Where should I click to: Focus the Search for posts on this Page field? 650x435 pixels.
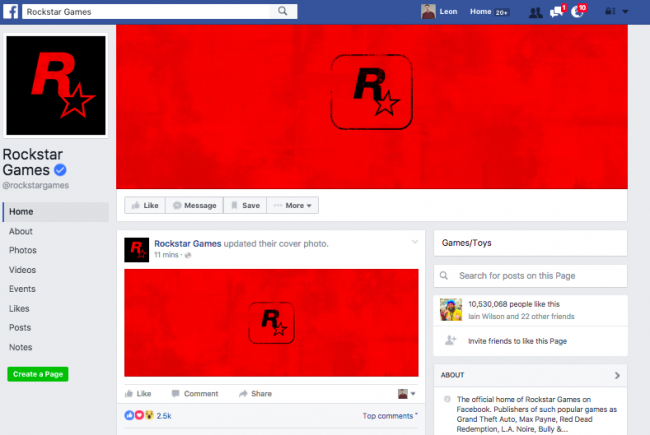coord(530,276)
